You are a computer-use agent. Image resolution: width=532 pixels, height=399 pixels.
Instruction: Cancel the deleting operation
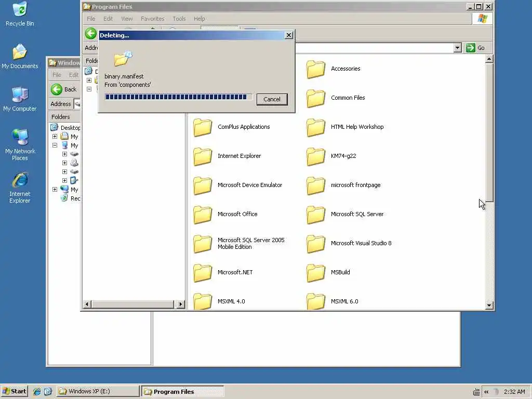pos(272,99)
